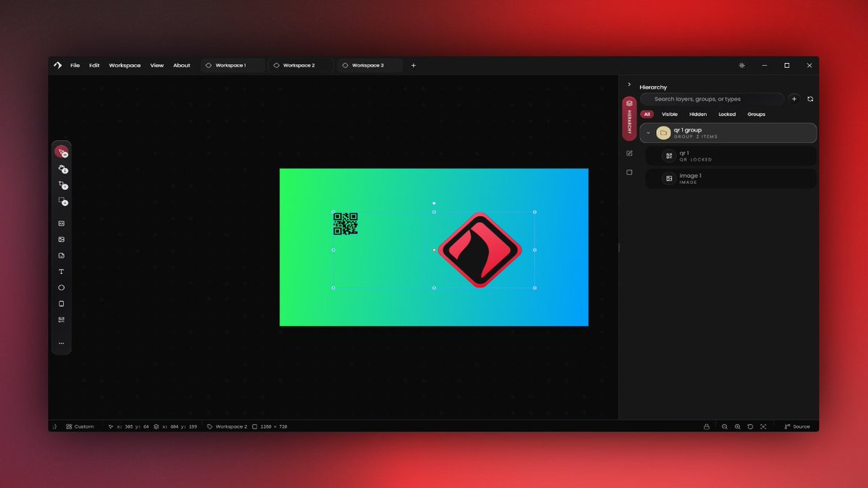Image resolution: width=868 pixels, height=488 pixels.
Task: Click the Workspace 2 label in status bar
Action: [x=227, y=427]
